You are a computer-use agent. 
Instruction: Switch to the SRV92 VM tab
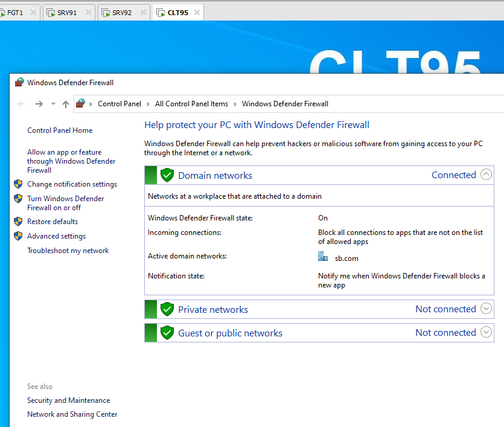point(124,13)
